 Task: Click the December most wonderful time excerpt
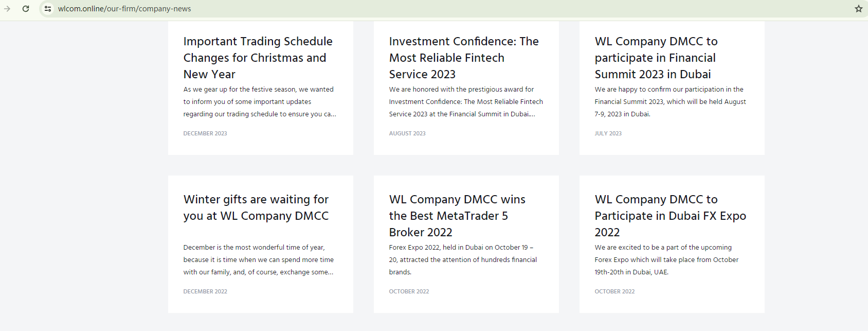pyautogui.click(x=258, y=260)
